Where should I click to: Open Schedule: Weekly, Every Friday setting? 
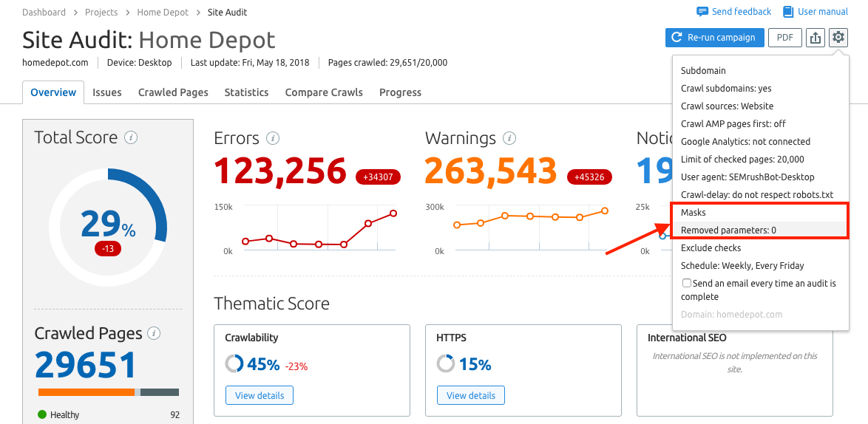(742, 266)
